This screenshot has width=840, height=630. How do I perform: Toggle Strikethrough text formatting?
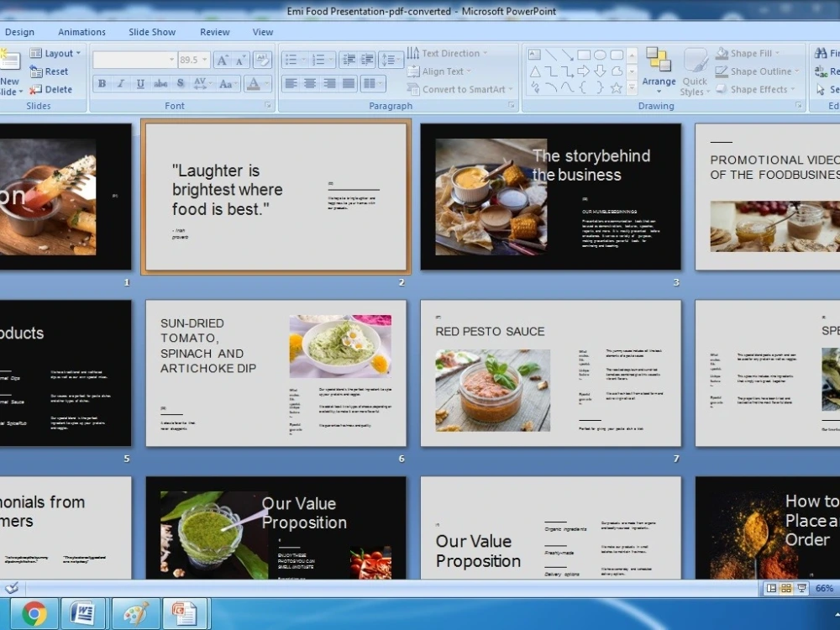pyautogui.click(x=160, y=83)
